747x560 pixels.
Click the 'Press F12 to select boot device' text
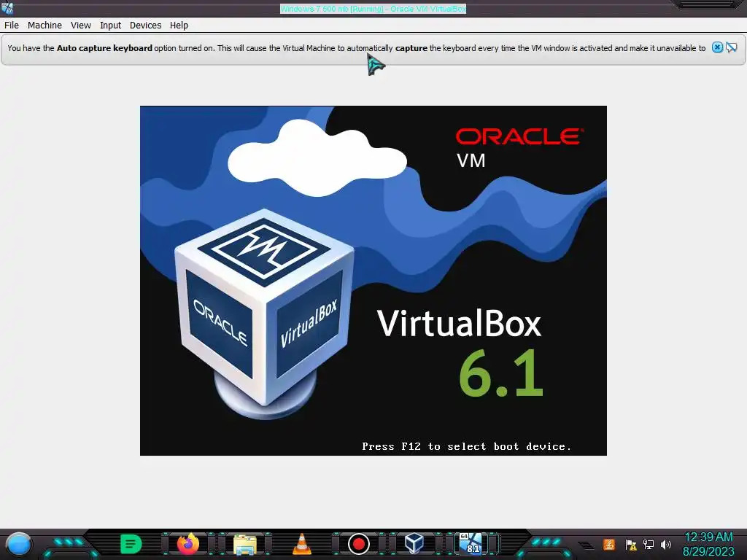pyautogui.click(x=466, y=447)
